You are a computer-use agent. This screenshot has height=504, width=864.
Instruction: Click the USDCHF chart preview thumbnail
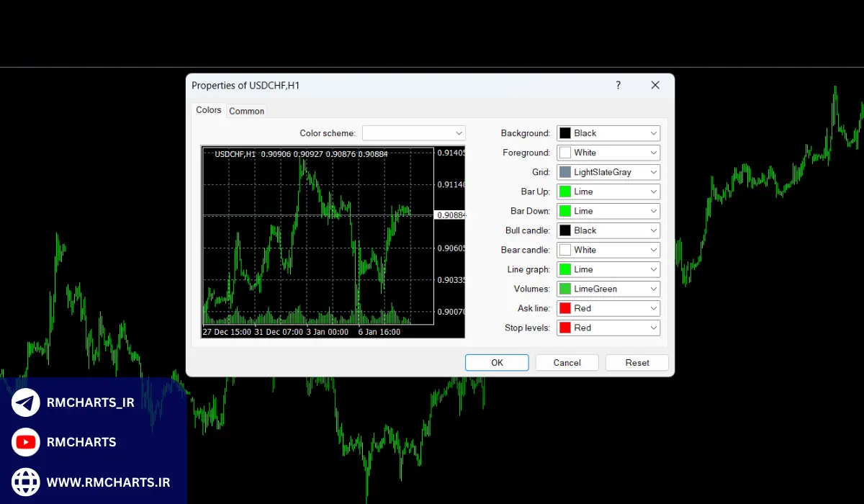(333, 242)
